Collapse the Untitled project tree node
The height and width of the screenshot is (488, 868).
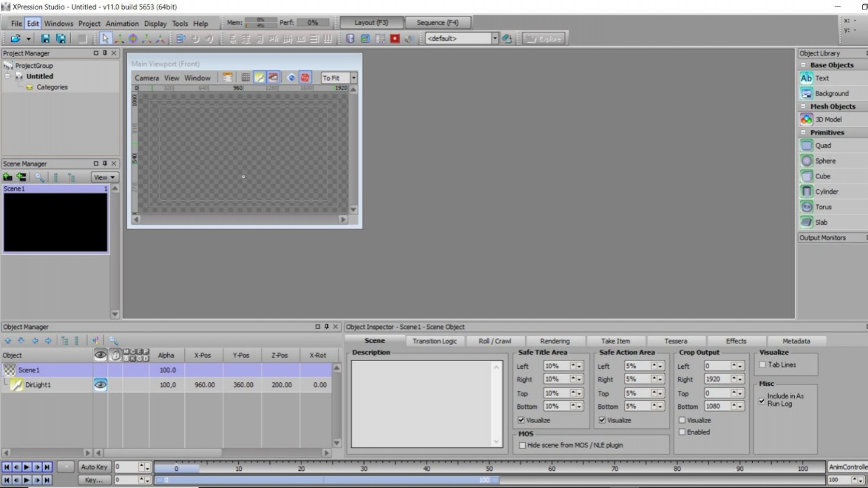8,76
